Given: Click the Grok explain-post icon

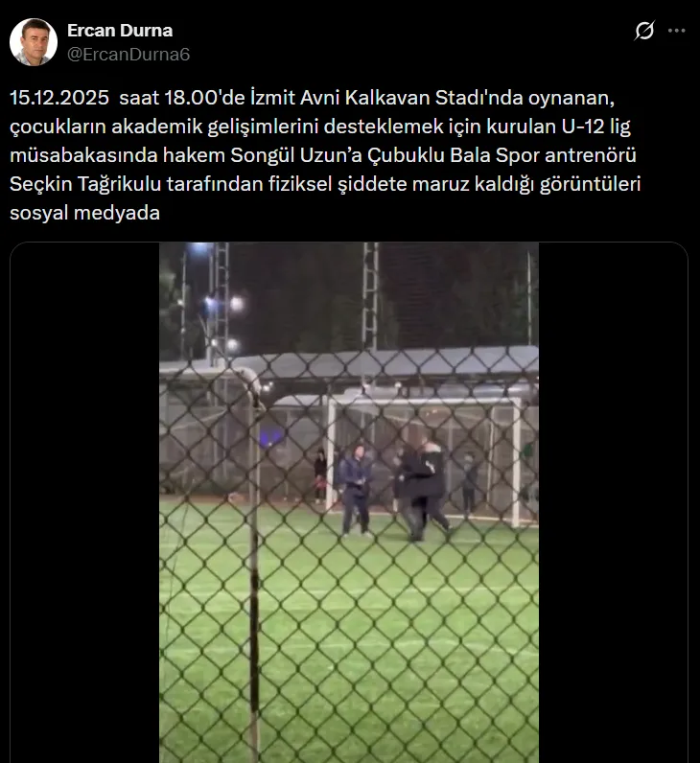Looking at the screenshot, I should tap(644, 31).
